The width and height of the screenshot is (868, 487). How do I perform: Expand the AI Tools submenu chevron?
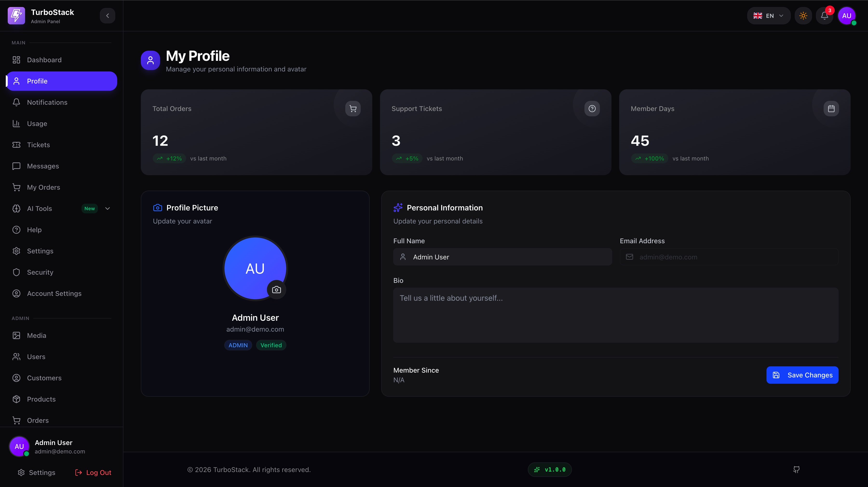tap(108, 209)
